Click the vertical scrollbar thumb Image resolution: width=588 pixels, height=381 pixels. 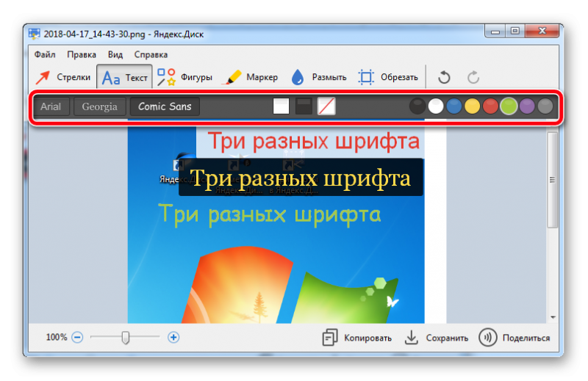[x=552, y=180]
